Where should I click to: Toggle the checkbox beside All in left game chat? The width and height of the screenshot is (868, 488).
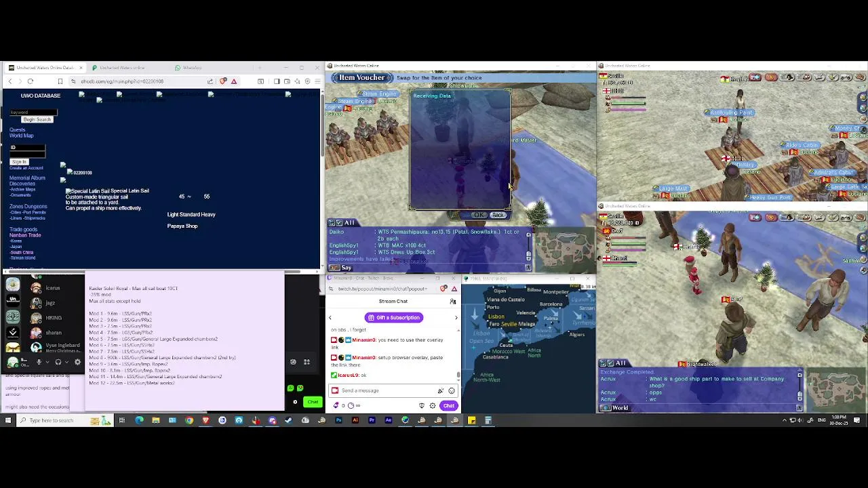tap(339, 223)
